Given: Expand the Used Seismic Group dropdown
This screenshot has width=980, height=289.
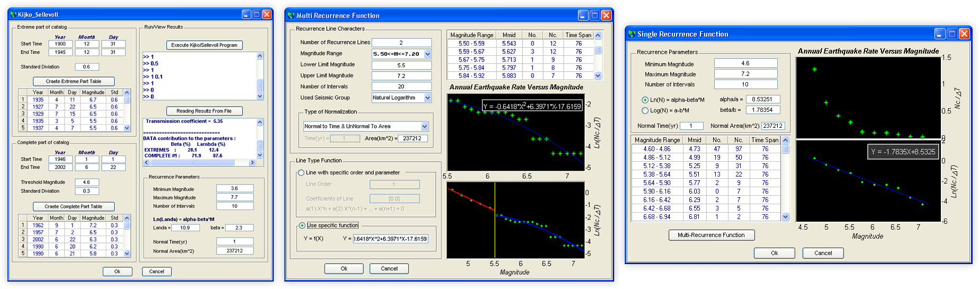Looking at the screenshot, I should click(427, 98).
